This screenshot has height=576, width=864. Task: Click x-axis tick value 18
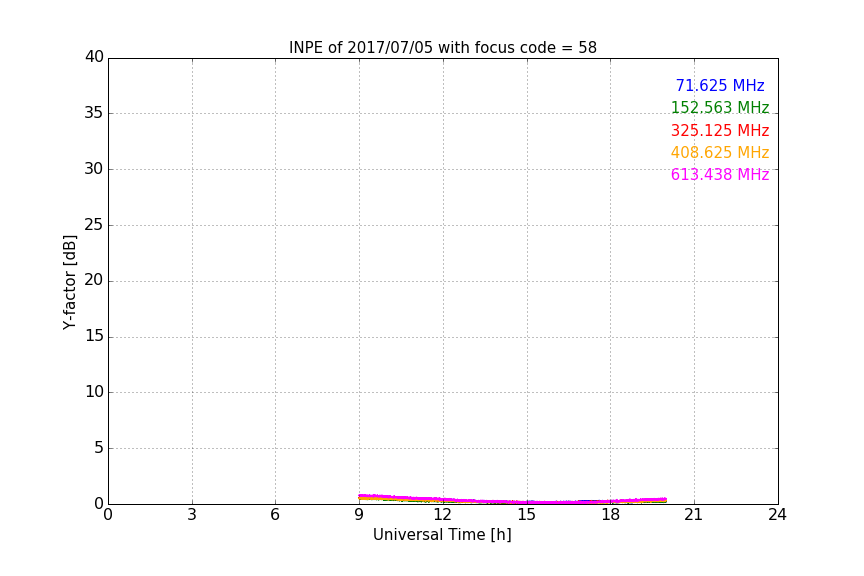(x=610, y=515)
